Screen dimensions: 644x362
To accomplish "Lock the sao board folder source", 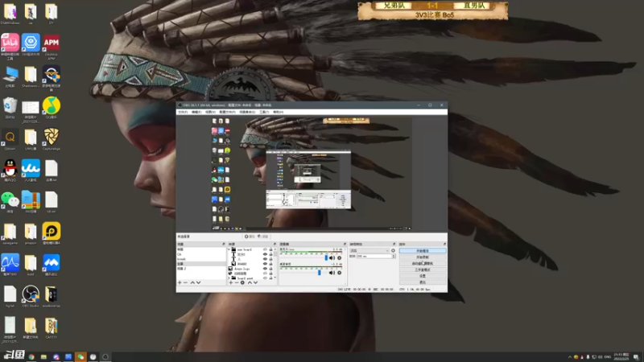I will (270, 249).
